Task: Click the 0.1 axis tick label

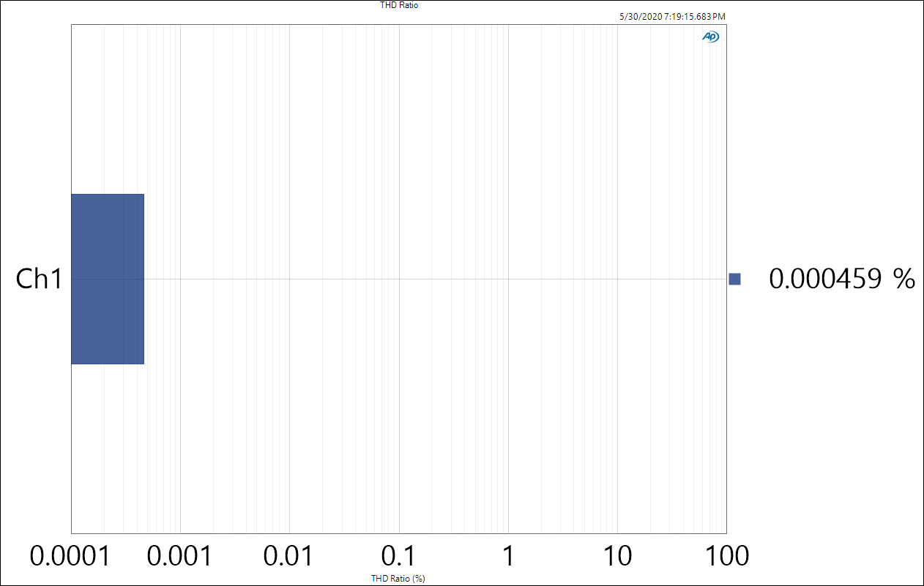Action: point(398,557)
